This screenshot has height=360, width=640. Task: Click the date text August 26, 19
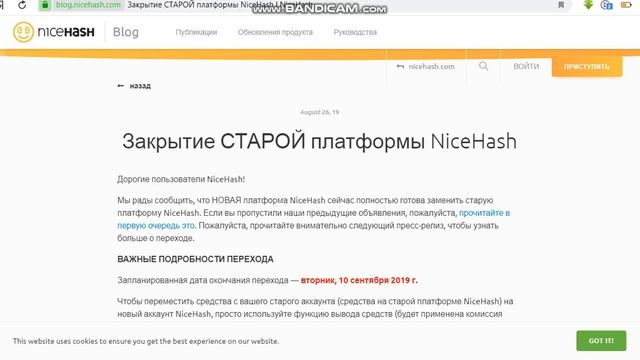[x=320, y=112]
